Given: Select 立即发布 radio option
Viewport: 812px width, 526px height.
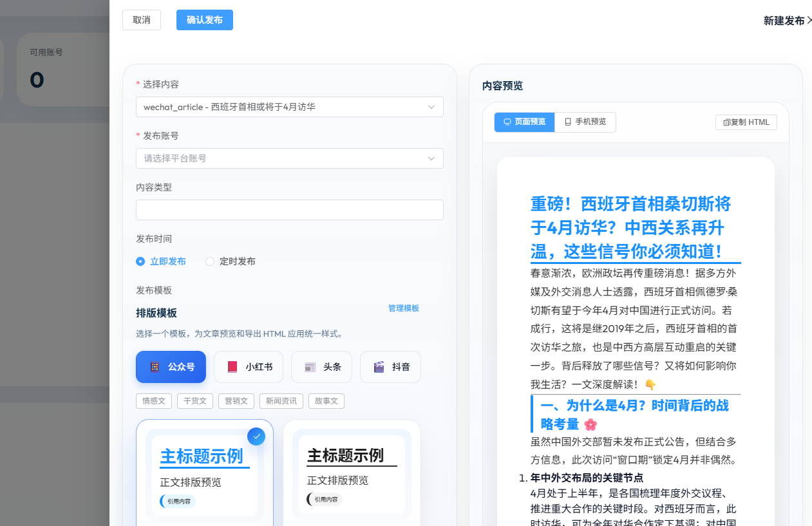Looking at the screenshot, I should coord(140,261).
